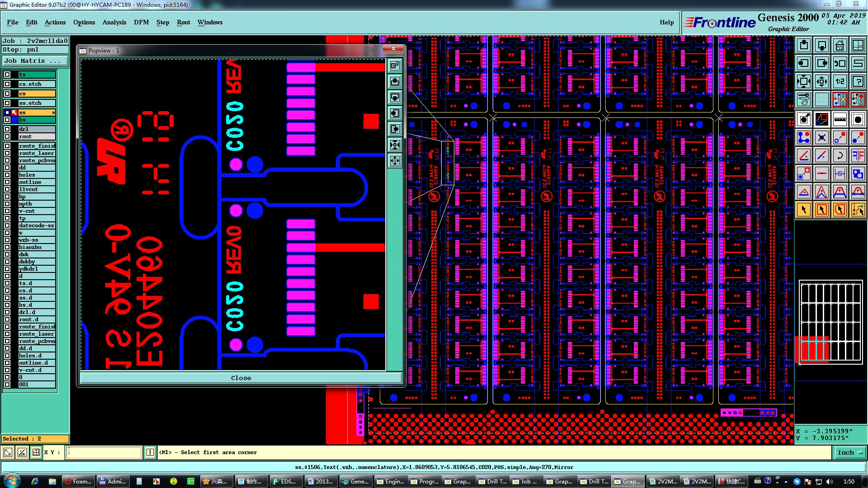The image size is (868, 488).
Task: Click the question mark help icon
Action: point(858,81)
